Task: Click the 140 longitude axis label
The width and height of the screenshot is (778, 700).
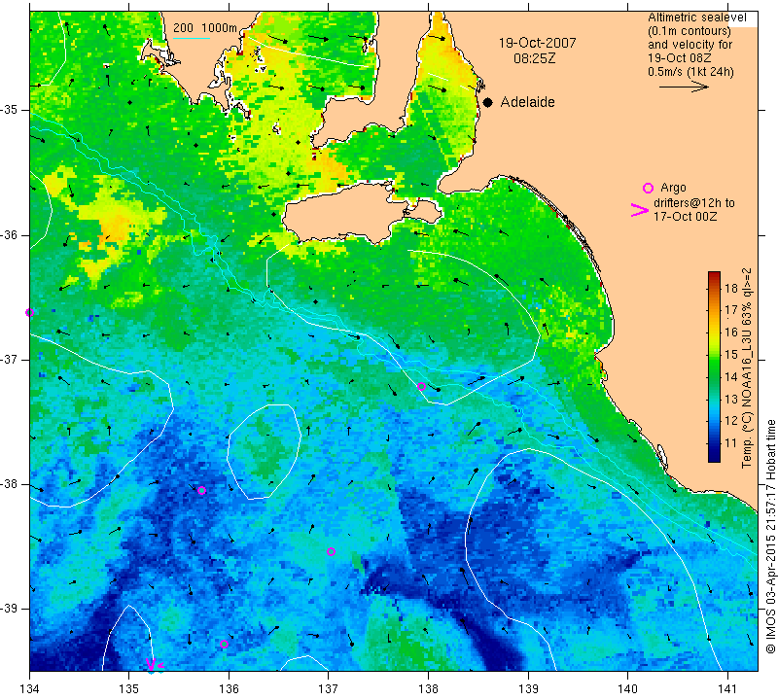Action: pyautogui.click(x=627, y=688)
